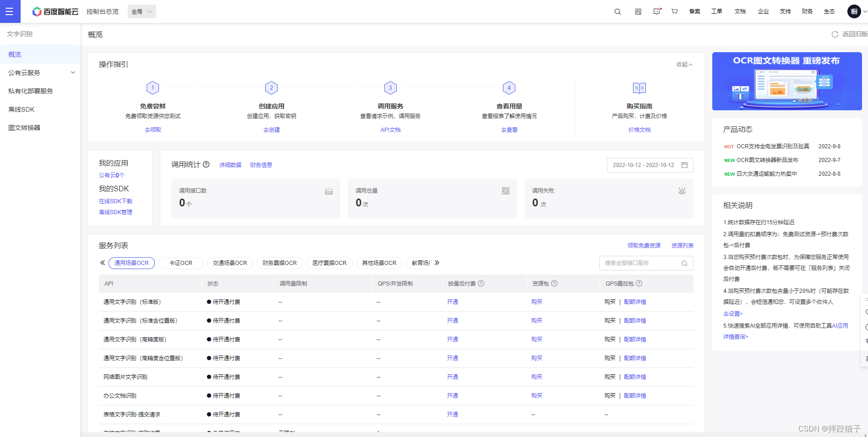Open the message notifications icon
The height and width of the screenshot is (437, 868).
[657, 12]
